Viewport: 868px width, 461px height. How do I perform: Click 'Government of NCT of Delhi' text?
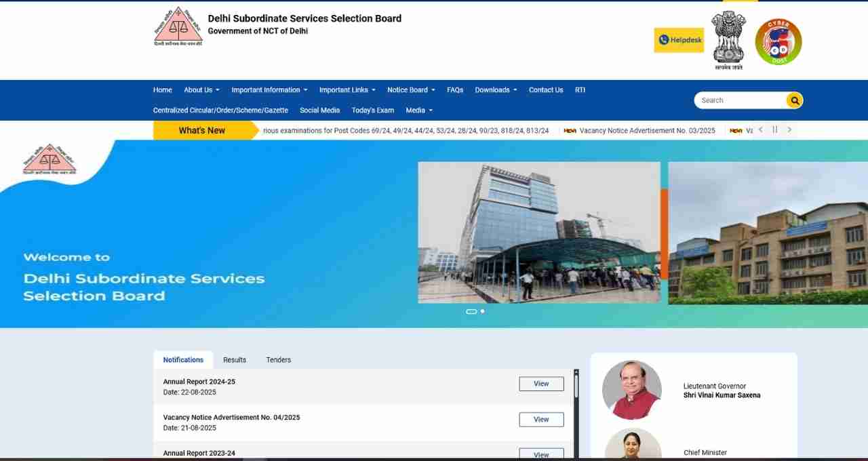tap(258, 31)
